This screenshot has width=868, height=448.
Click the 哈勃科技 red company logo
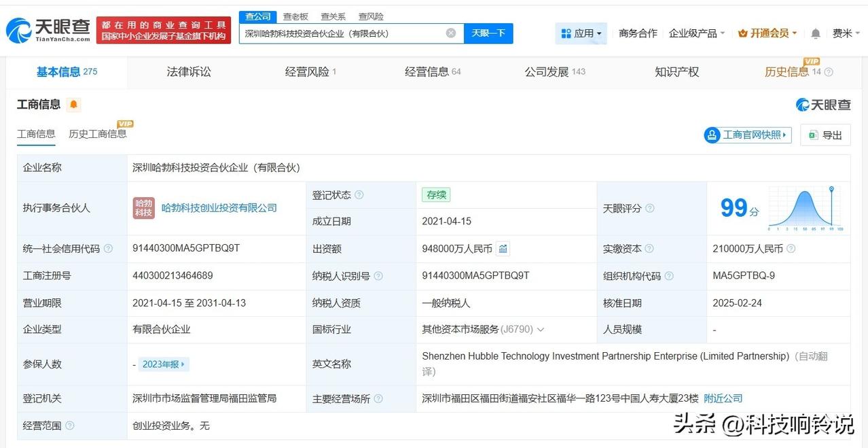[143, 208]
